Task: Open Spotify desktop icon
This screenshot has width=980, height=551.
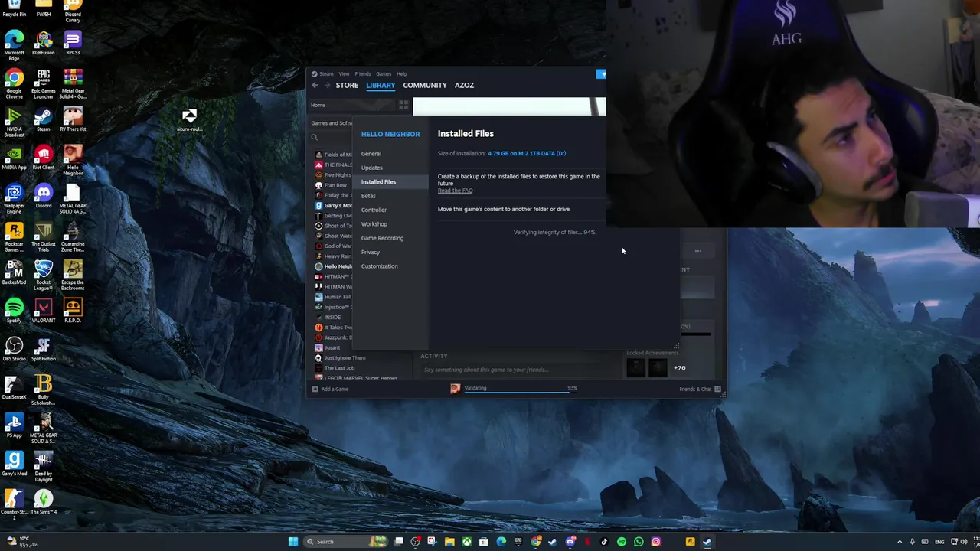Action: click(x=14, y=311)
